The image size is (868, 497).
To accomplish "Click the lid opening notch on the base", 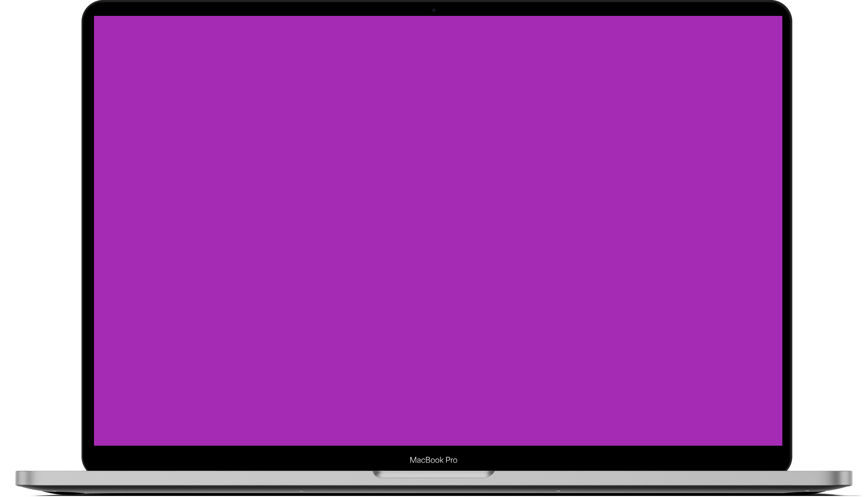I will pyautogui.click(x=433, y=474).
